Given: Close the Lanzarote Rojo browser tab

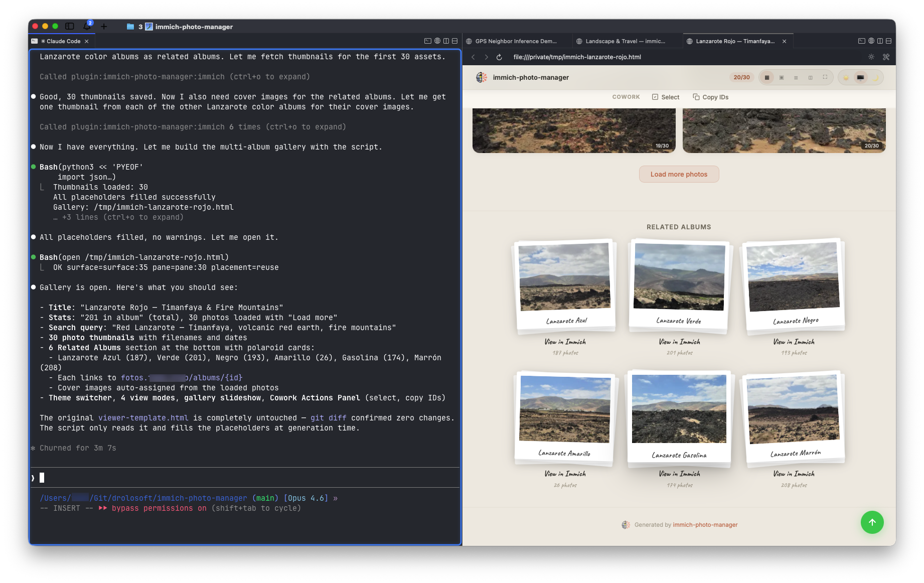Looking at the screenshot, I should (x=785, y=41).
